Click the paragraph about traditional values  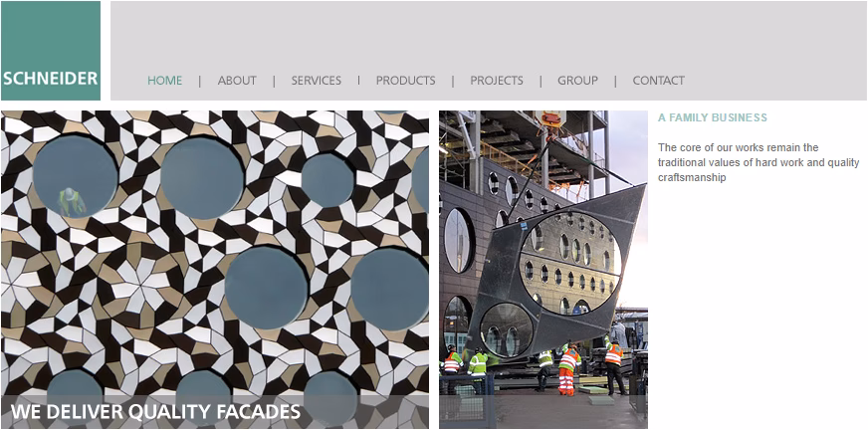[x=759, y=162]
